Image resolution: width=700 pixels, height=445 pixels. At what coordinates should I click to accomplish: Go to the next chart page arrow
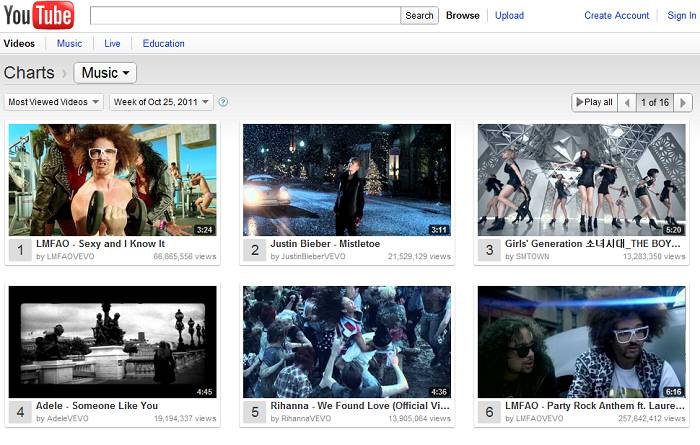[683, 103]
